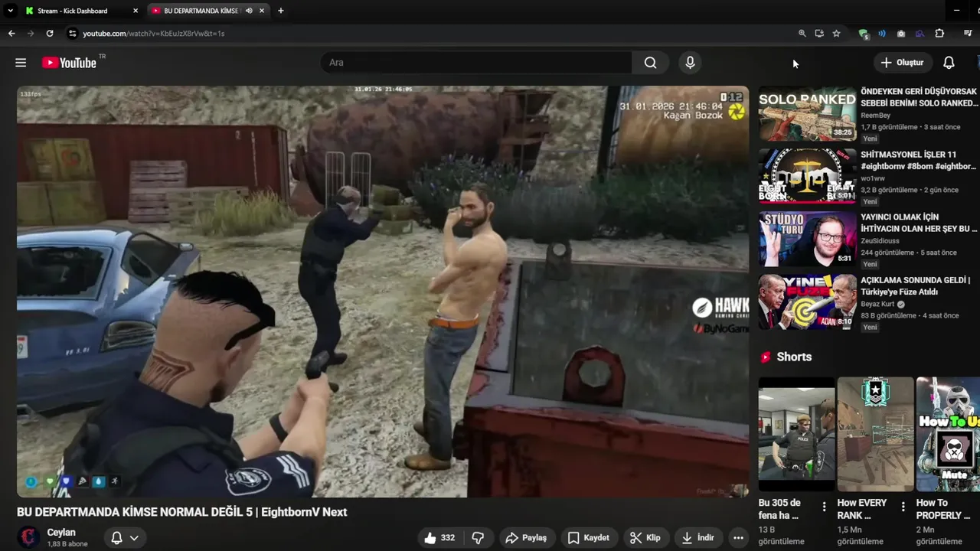
Task: Open ZeuSidiouss channel name
Action: pyautogui.click(x=880, y=241)
